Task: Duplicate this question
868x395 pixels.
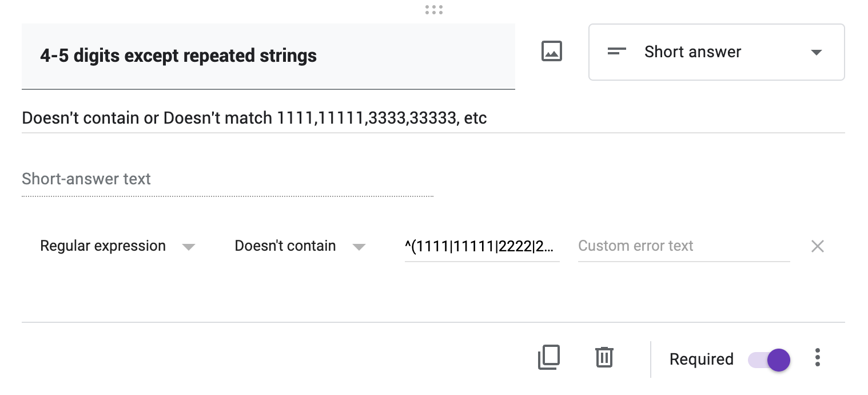Action: (548, 358)
